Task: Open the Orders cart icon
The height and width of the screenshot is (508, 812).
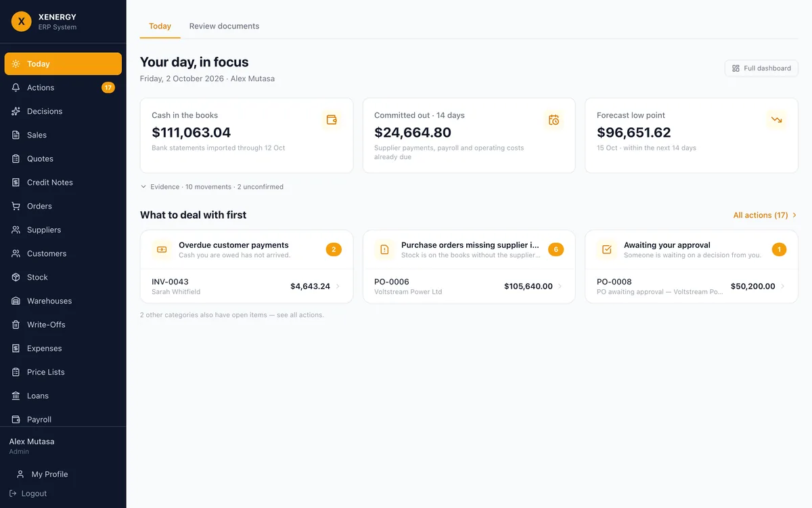Action: 16,206
